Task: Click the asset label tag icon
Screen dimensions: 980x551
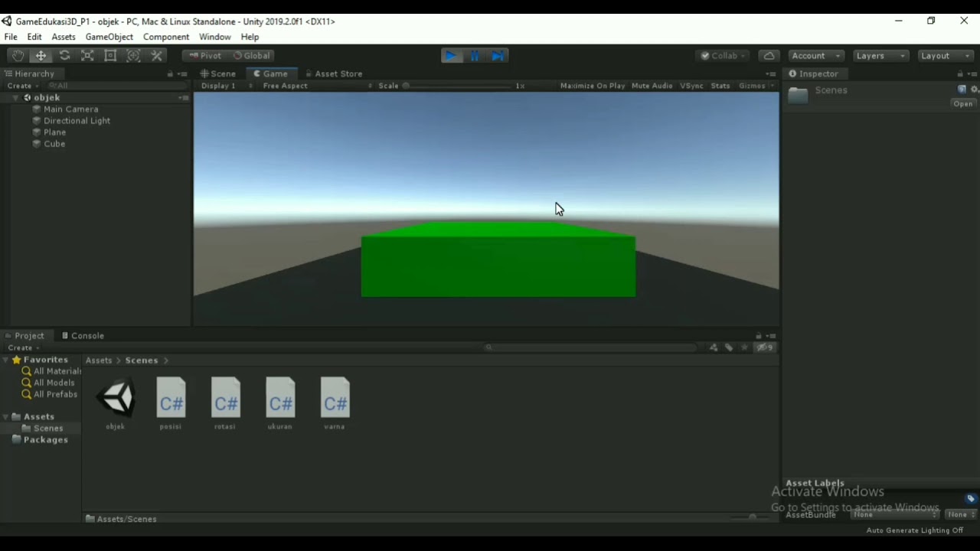Action: point(971,499)
